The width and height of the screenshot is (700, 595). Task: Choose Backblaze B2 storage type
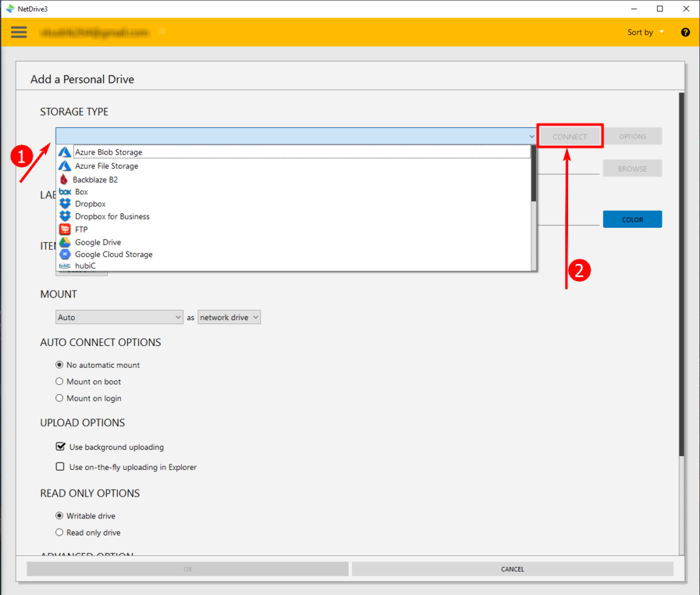pyautogui.click(x=95, y=179)
